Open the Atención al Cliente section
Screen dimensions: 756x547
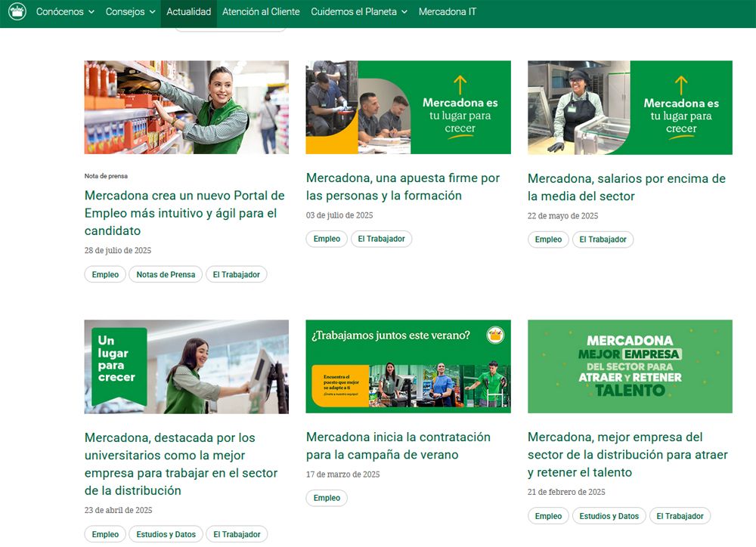[x=261, y=12]
